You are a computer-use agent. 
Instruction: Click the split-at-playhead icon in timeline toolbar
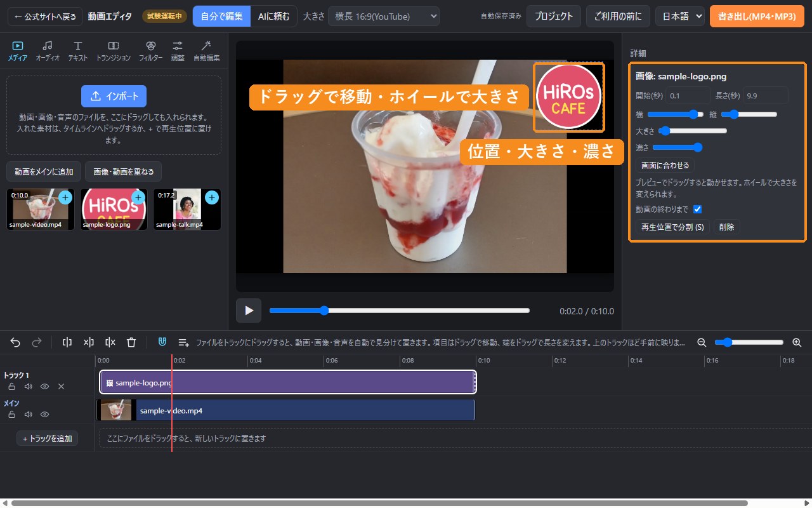coord(67,342)
